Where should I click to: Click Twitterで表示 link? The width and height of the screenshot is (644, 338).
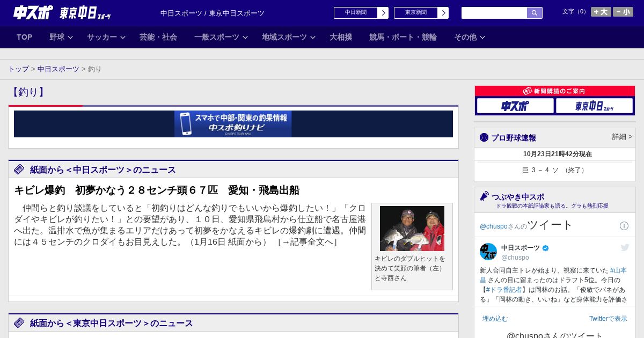point(608,319)
